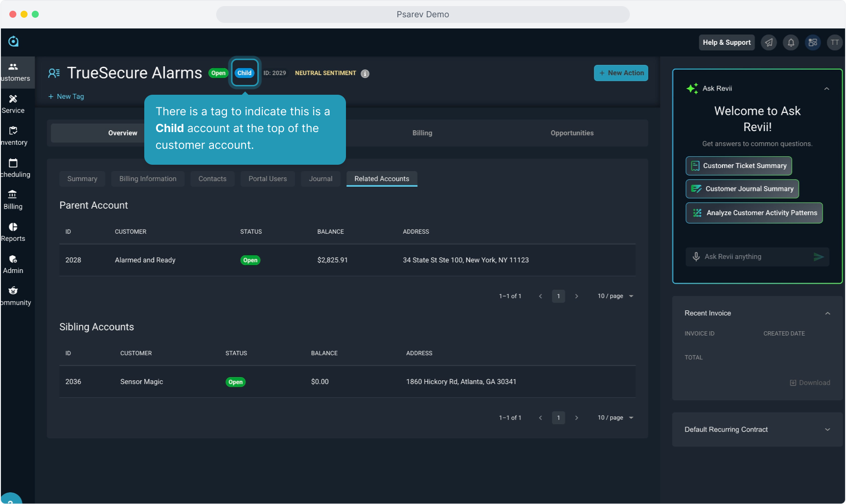Expand the Default Recurring Contract panel

point(827,429)
